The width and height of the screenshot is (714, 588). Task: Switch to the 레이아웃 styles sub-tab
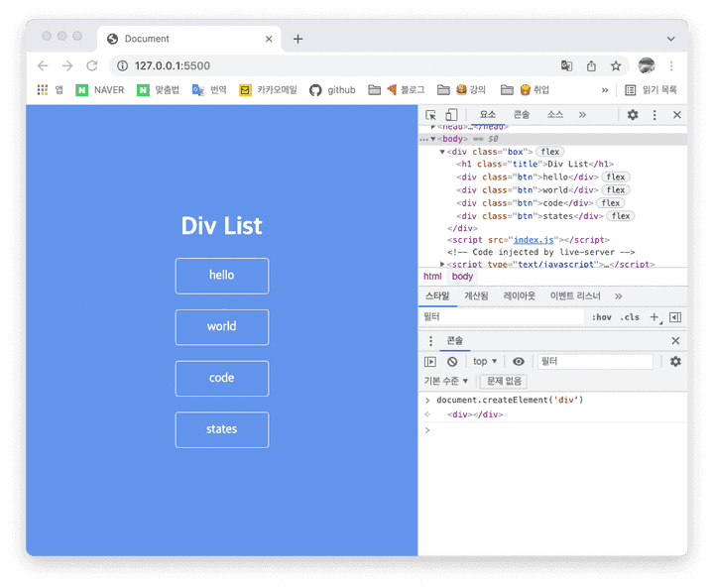(519, 295)
